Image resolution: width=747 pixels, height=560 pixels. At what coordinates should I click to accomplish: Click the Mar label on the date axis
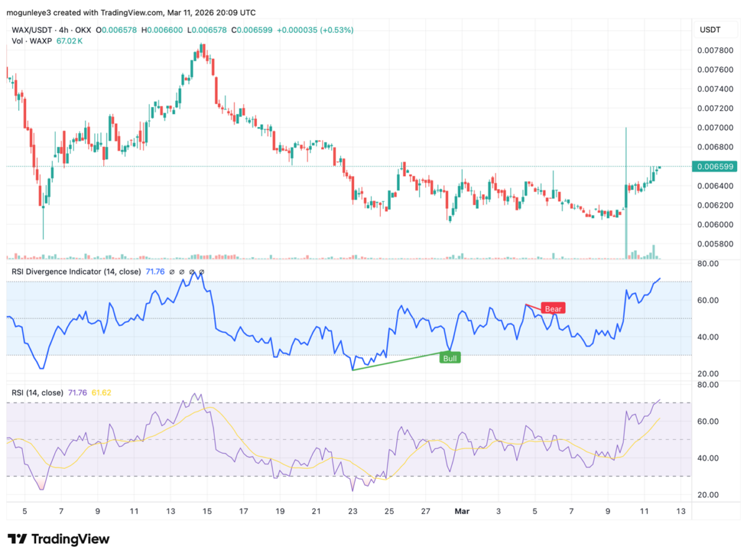(x=462, y=511)
